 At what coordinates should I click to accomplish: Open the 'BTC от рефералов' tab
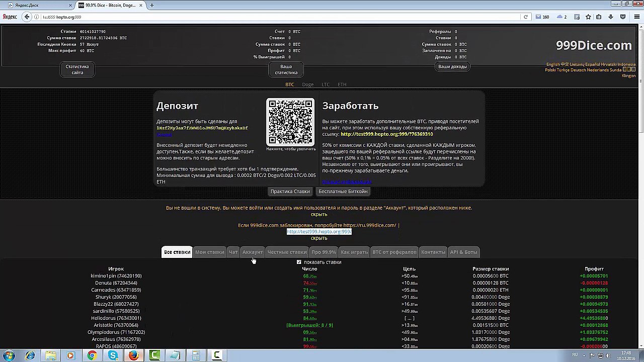click(x=394, y=252)
